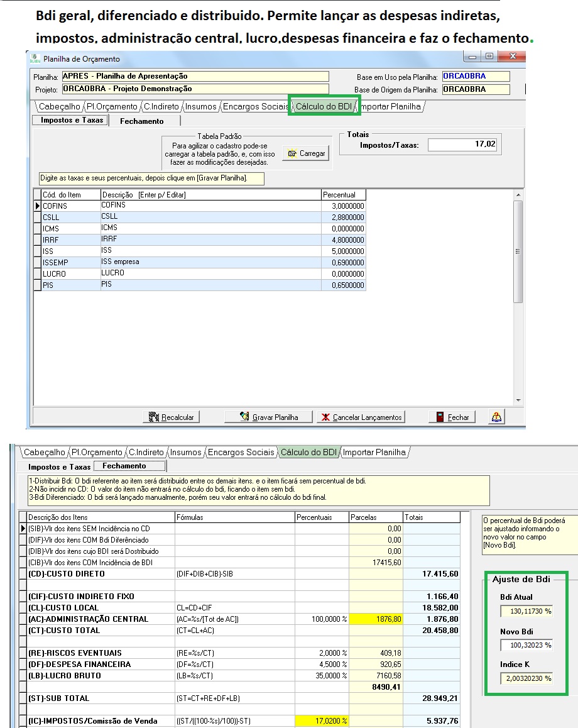Close the window using Fechar button
This screenshot has height=728, width=578.
click(452, 417)
